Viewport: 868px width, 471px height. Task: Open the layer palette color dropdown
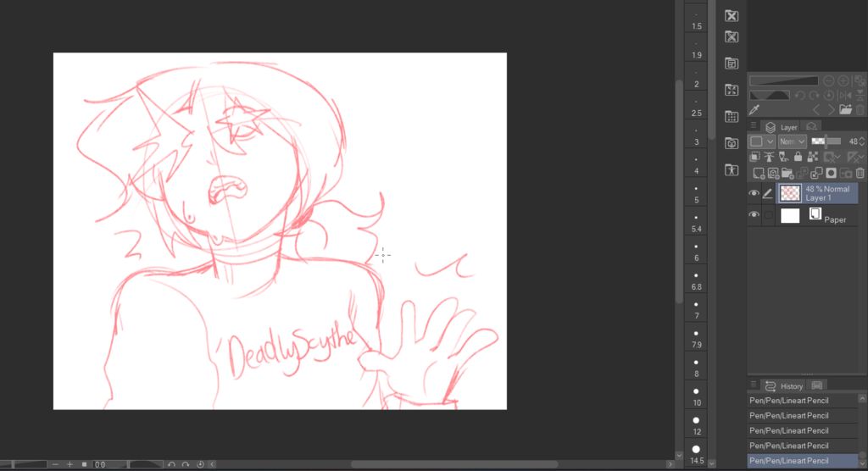(762, 141)
